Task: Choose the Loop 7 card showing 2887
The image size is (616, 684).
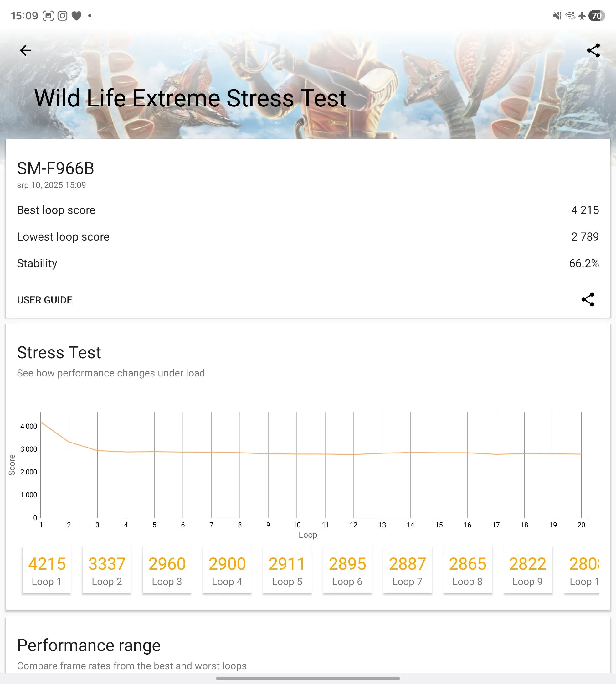Action: coord(407,570)
